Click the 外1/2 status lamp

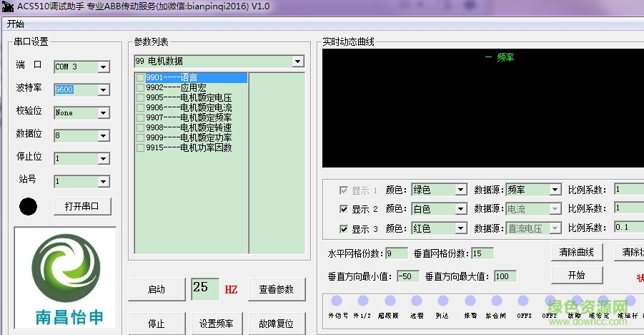[363, 301]
